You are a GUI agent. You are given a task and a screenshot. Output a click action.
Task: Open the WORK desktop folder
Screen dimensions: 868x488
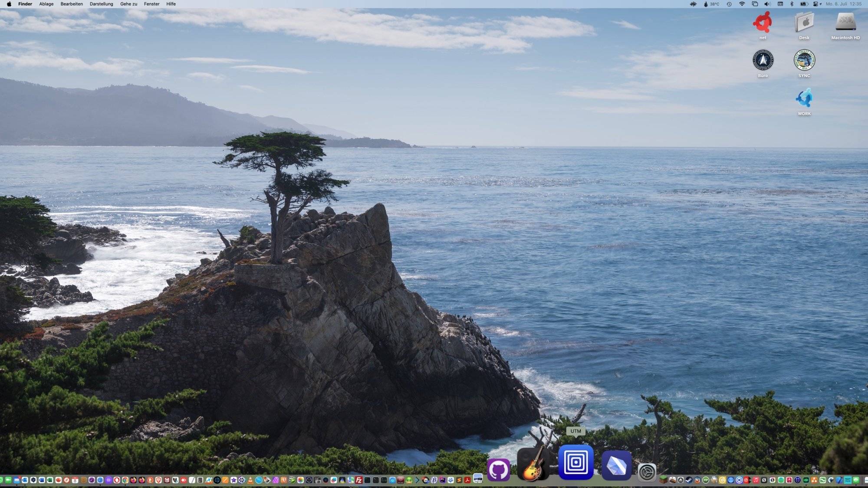tap(804, 98)
